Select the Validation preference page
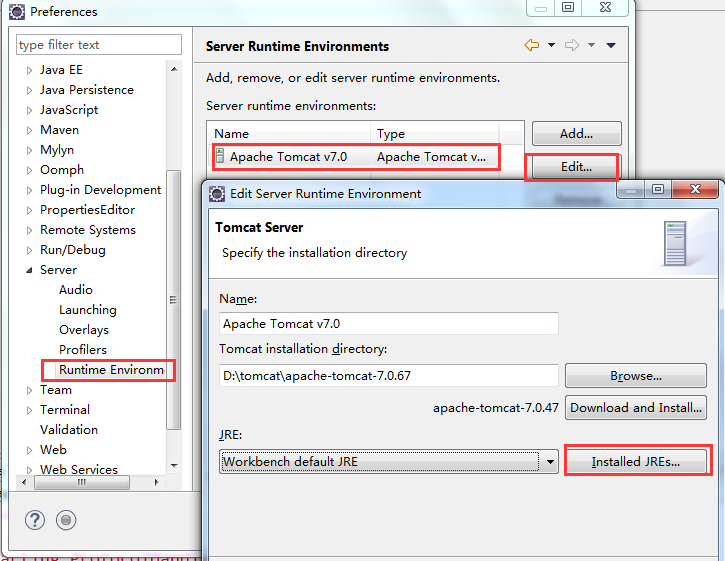This screenshot has width=725, height=561. pos(69,430)
